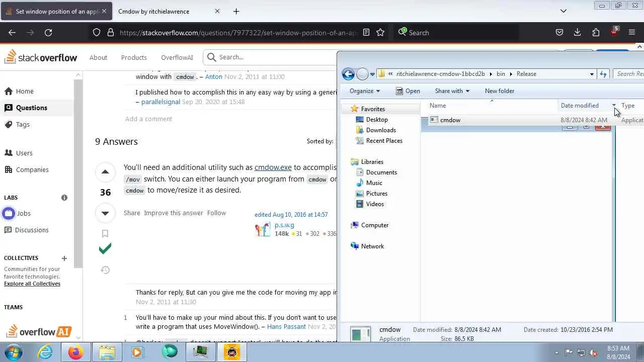
Task: Open a new browser tab
Action: (x=236, y=11)
